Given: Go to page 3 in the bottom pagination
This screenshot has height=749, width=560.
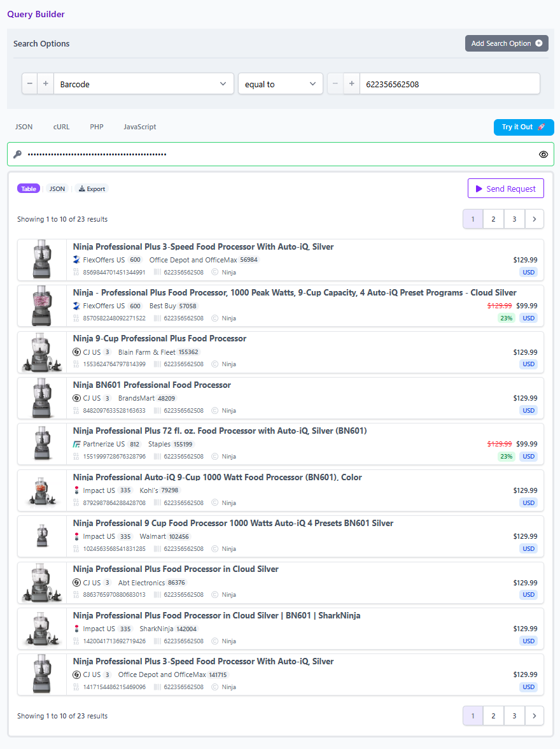Looking at the screenshot, I should 514,716.
